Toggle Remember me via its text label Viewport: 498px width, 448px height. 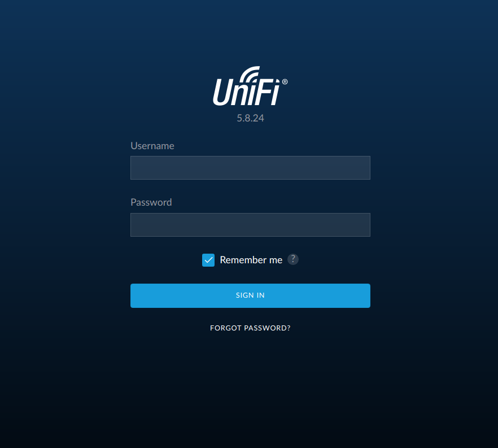[251, 260]
